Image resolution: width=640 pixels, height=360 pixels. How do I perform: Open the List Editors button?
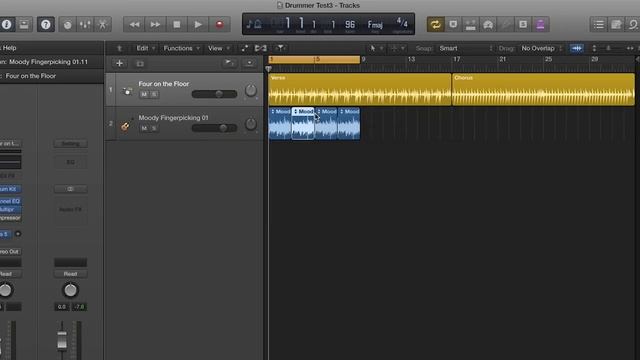(598, 24)
